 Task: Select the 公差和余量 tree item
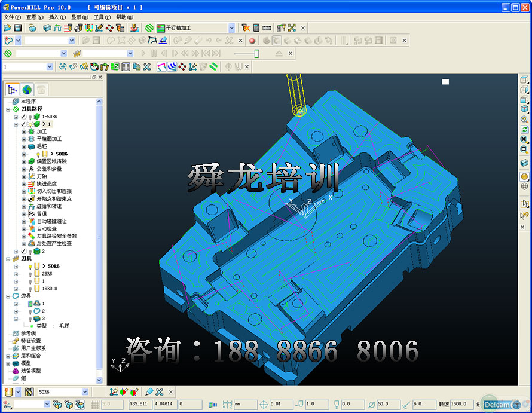click(49, 169)
